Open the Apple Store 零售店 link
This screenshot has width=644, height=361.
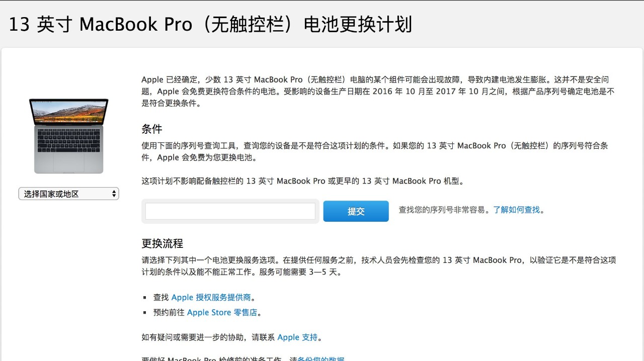pyautogui.click(x=222, y=312)
